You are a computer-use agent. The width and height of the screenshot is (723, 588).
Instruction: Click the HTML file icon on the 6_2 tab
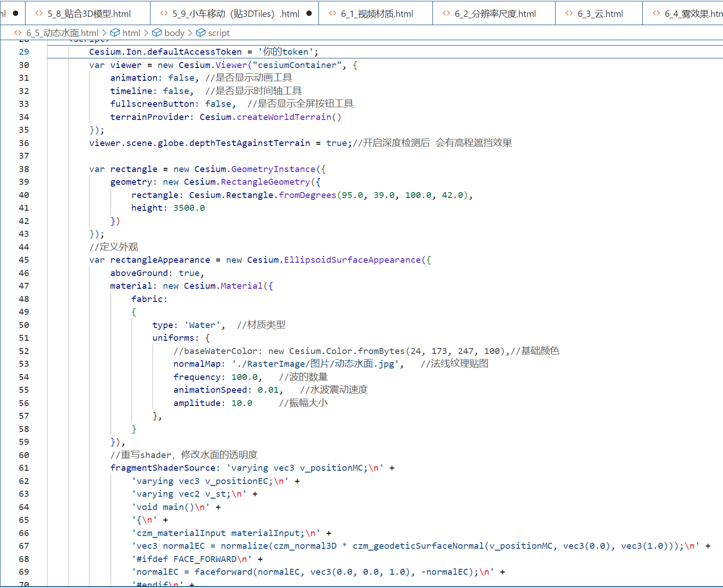447,14
